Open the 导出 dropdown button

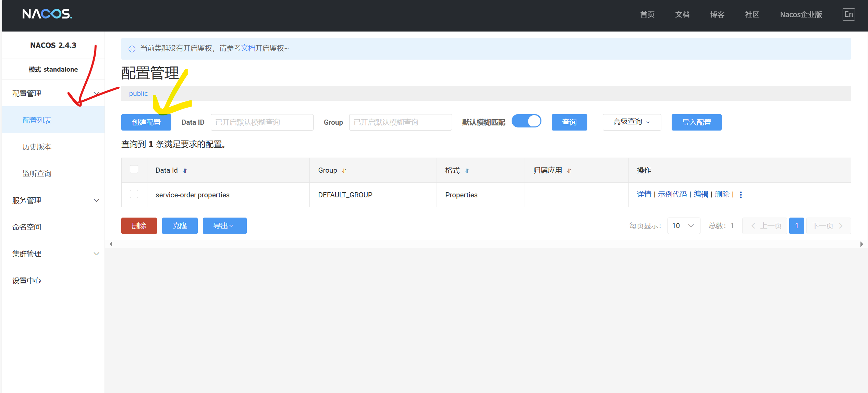coord(224,226)
